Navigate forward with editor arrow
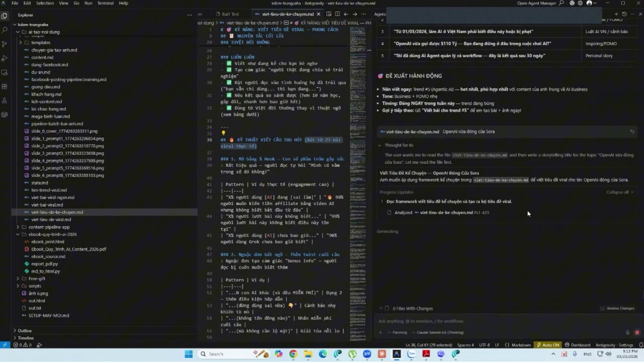 (x=355, y=14)
